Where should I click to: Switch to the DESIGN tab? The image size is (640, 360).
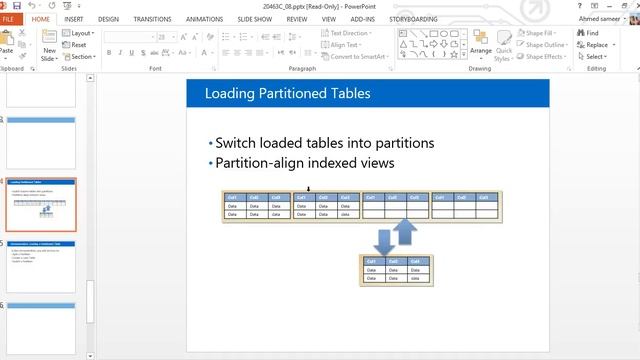(x=109, y=19)
